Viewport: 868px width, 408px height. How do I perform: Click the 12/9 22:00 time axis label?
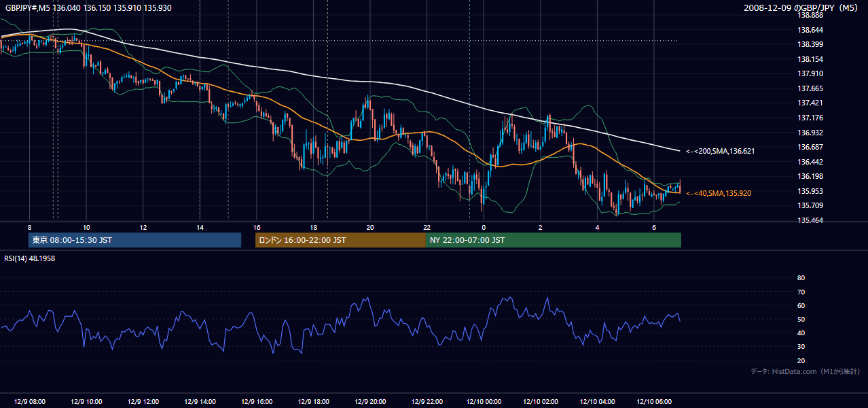pos(427,402)
